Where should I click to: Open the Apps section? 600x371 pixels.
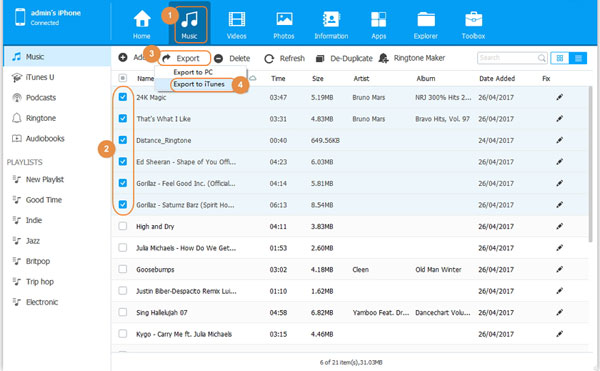[378, 24]
